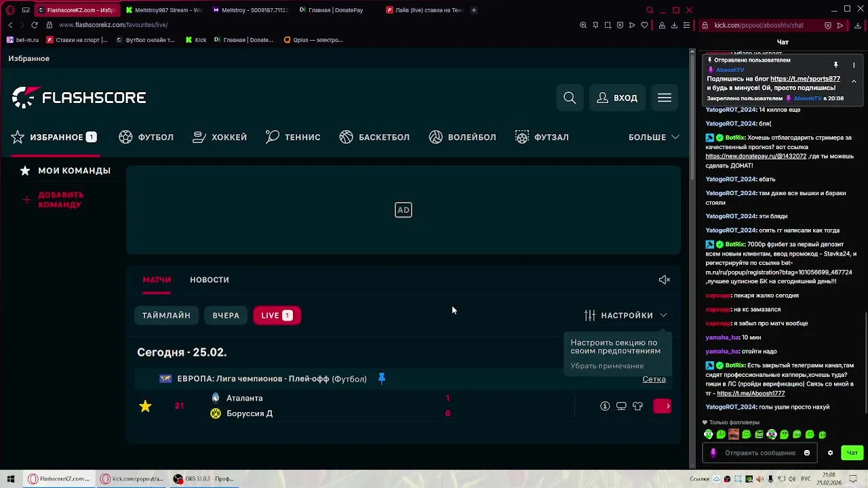Select the Избранное favorites tab
The height and width of the screenshot is (488, 868).
click(54, 137)
